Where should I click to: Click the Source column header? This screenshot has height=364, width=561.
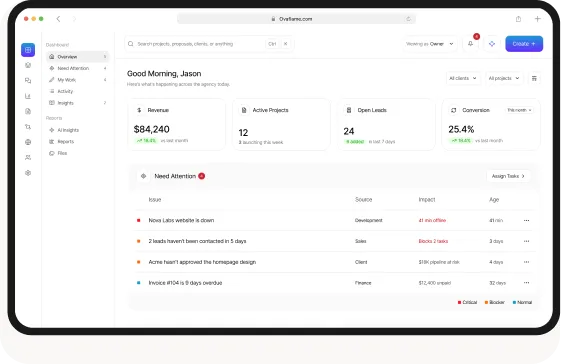pos(364,200)
